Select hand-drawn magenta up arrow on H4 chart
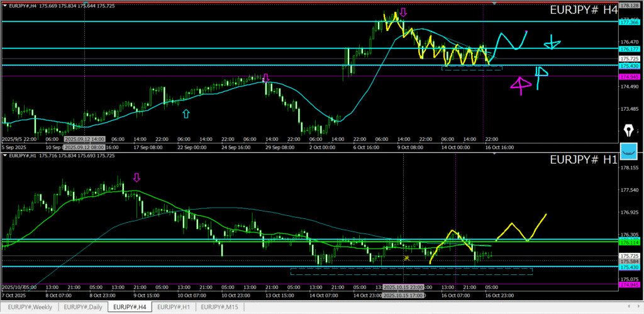644x314 pixels. click(x=519, y=86)
